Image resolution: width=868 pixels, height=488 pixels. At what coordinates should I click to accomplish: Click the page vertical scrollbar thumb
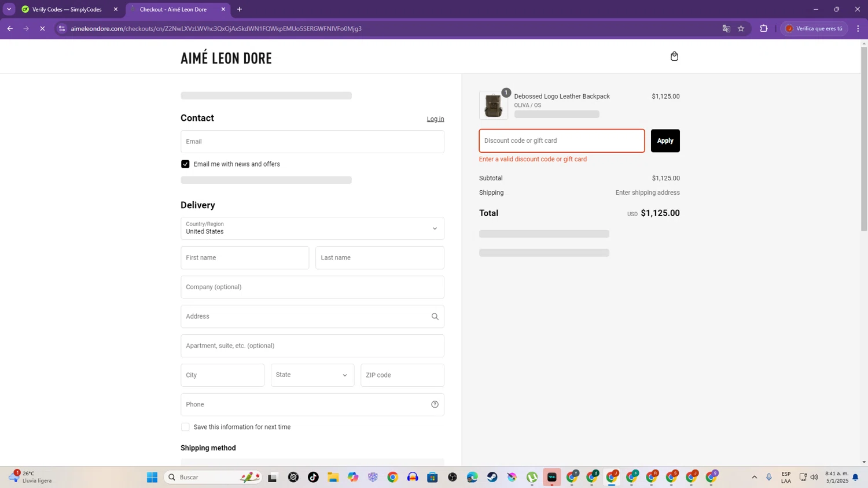(864, 139)
